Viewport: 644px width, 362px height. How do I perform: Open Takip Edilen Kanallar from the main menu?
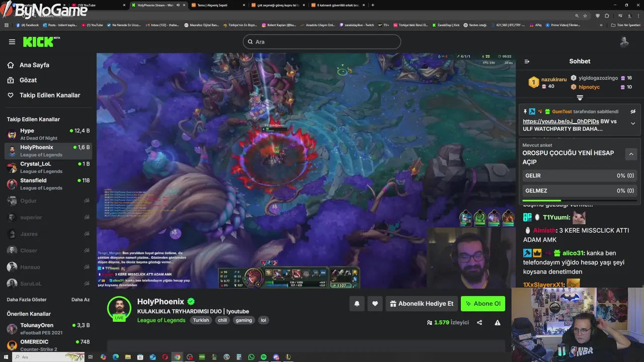50,95
